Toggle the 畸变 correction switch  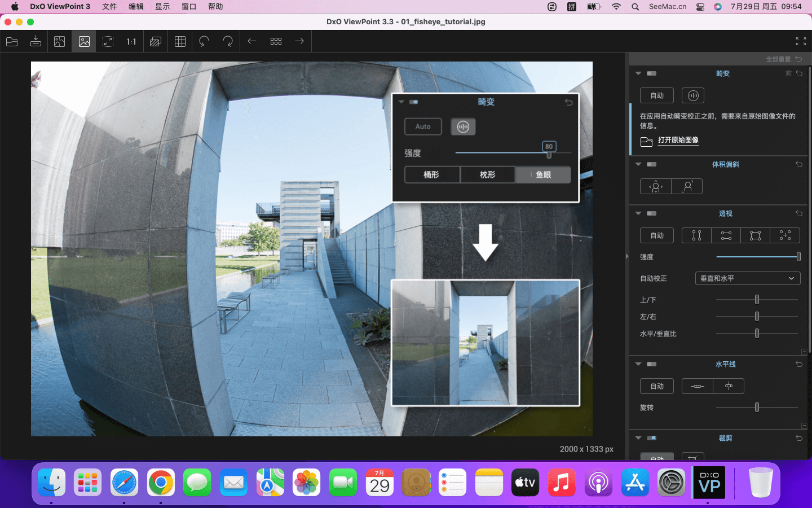click(x=651, y=73)
